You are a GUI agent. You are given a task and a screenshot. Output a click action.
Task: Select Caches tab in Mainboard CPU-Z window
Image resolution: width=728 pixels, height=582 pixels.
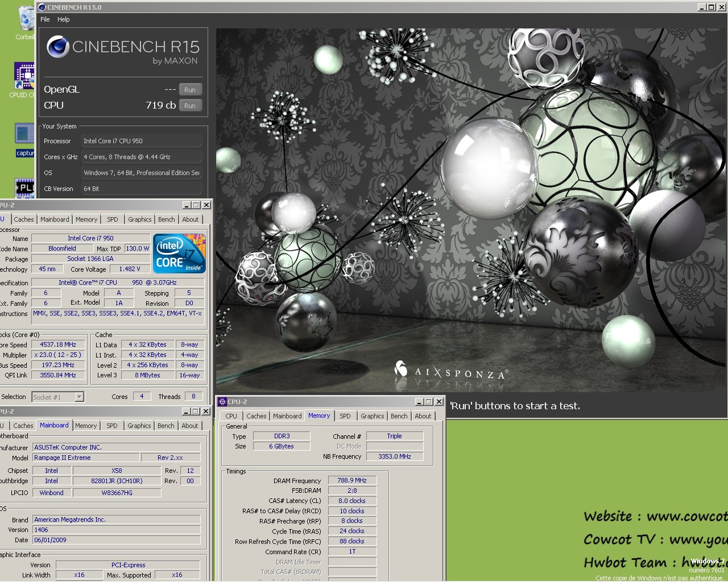click(23, 426)
